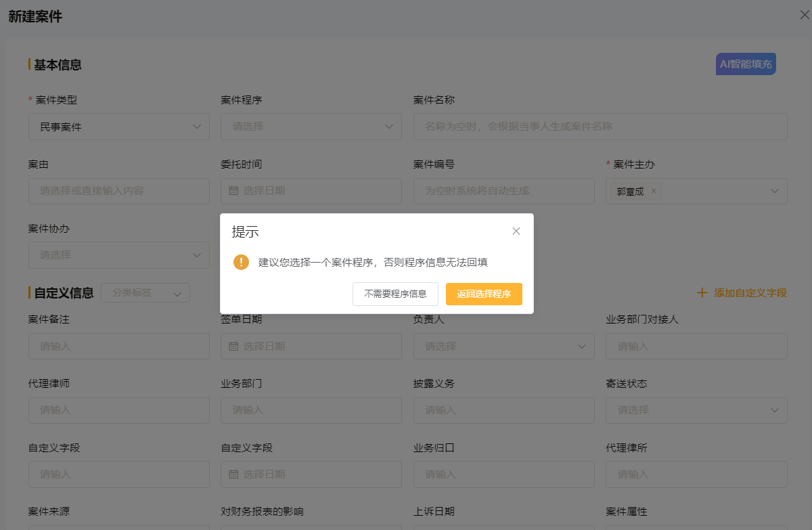Close the 提示 dialog with X icon
The width and height of the screenshot is (812, 530).
516,231
